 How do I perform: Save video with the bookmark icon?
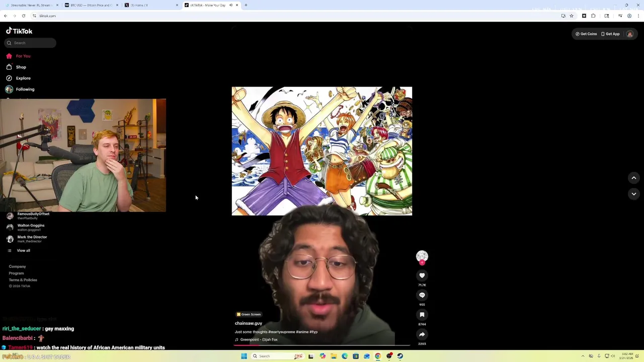pos(422,315)
